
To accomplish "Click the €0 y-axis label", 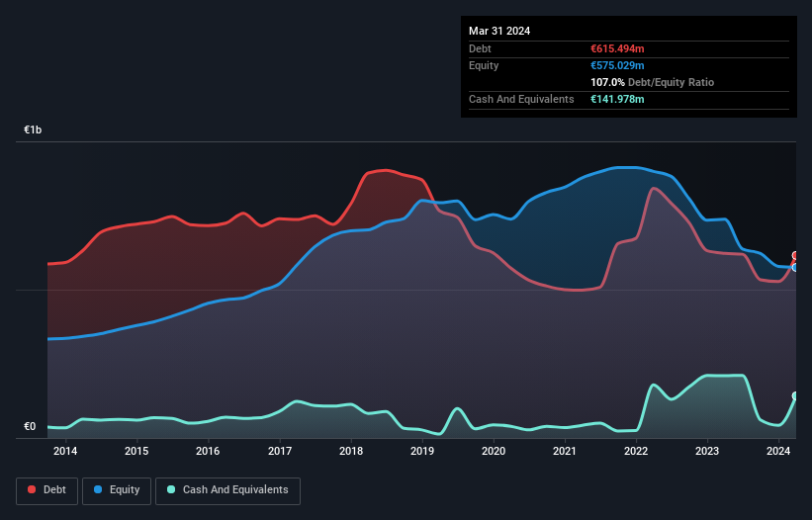I will click(30, 426).
